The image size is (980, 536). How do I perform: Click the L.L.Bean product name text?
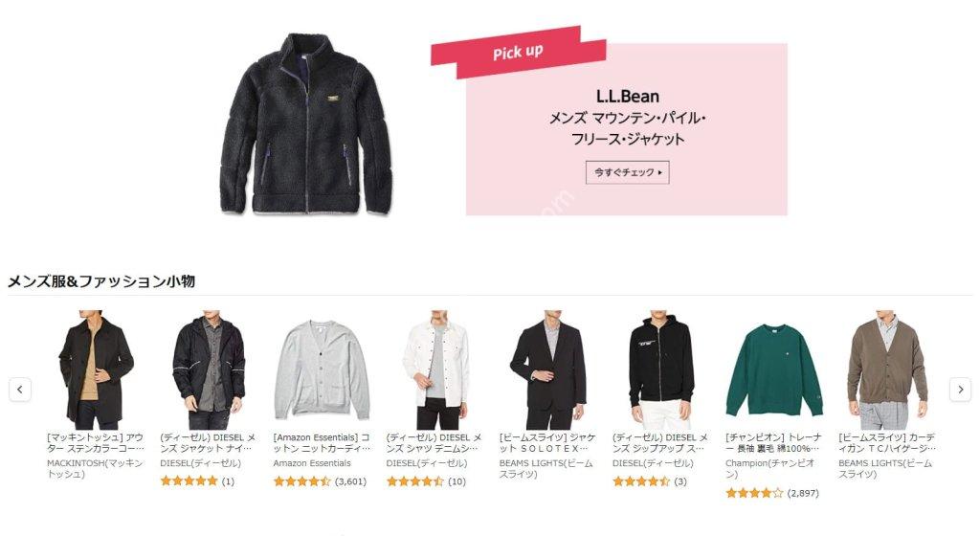(x=627, y=119)
